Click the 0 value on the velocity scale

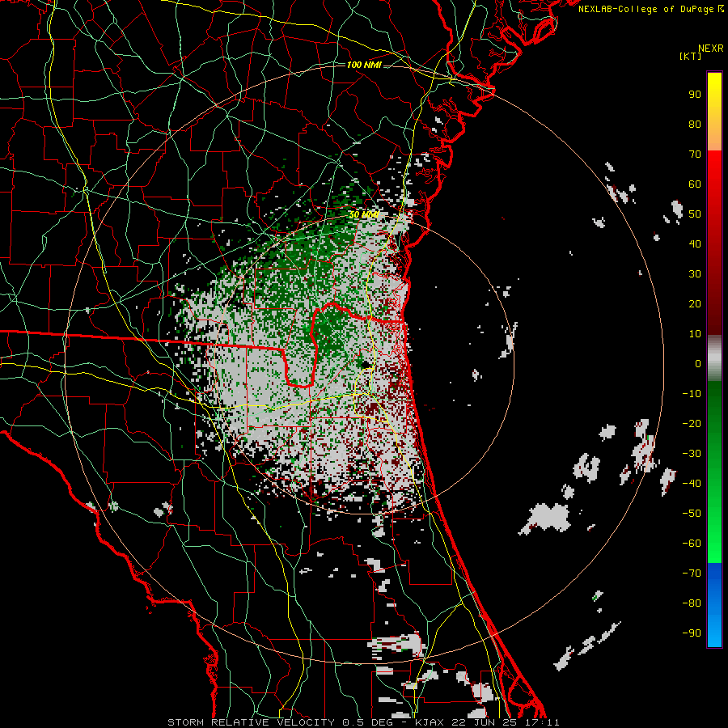tap(698, 364)
